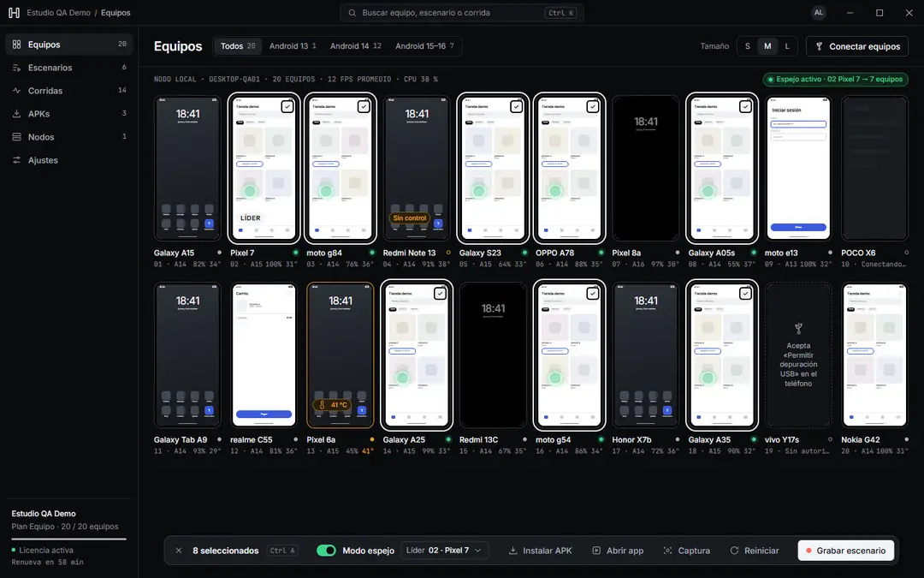This screenshot has height=578, width=924.
Task: Click the Escenarios list icon in sidebar
Action: tap(16, 68)
